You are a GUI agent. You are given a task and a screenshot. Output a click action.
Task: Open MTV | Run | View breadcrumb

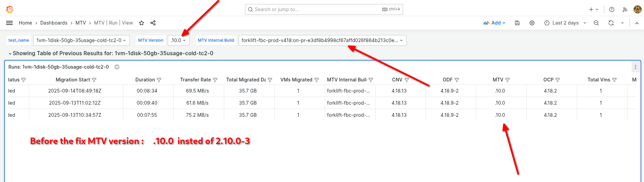[113, 23]
